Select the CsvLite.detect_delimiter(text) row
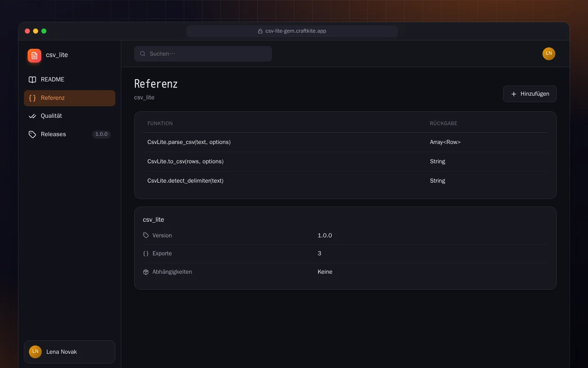The width and height of the screenshot is (588, 368). coord(345,181)
